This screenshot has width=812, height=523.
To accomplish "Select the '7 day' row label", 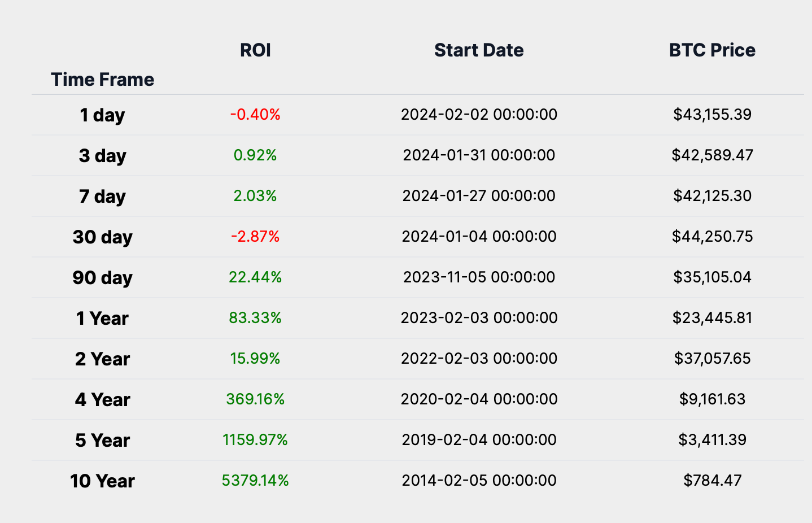I will 102,197.
